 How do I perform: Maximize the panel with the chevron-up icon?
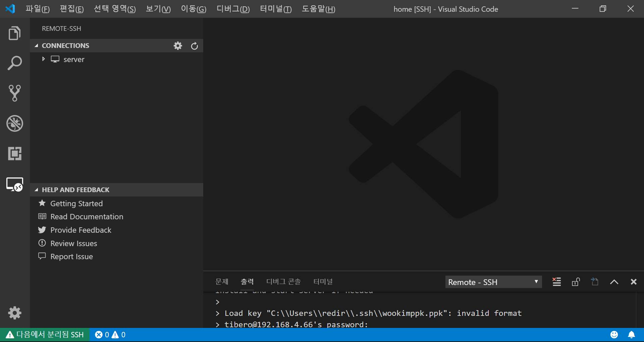(x=614, y=282)
